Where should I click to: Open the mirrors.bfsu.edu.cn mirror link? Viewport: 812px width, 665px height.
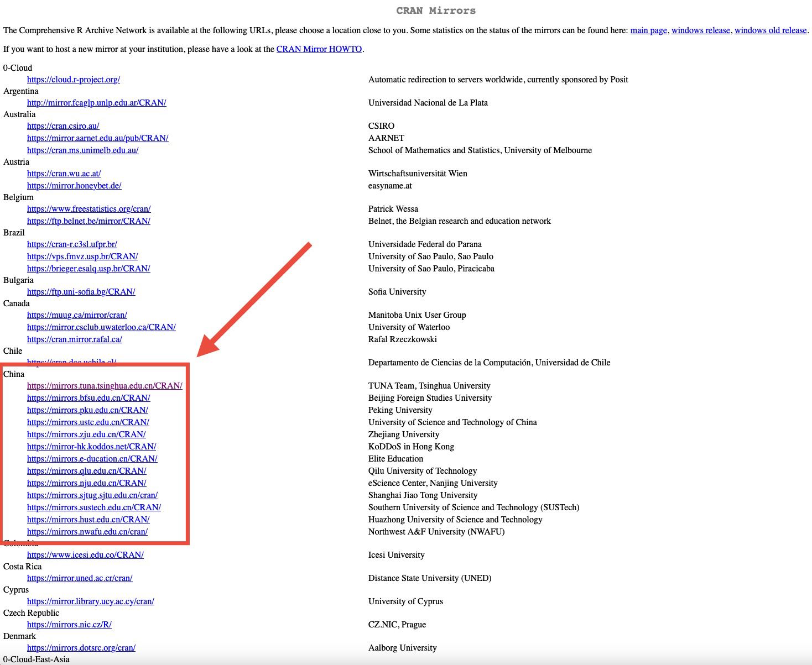tap(89, 398)
